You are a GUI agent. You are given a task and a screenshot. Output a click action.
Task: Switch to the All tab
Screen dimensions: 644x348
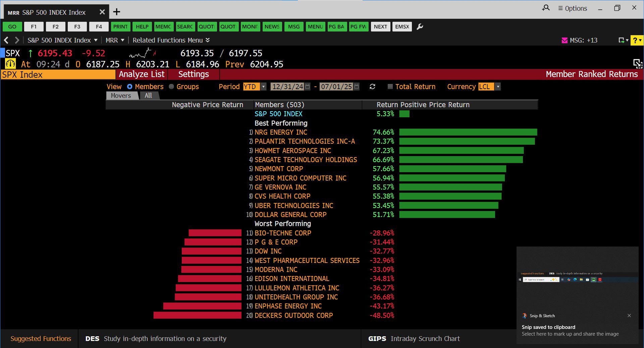point(148,96)
